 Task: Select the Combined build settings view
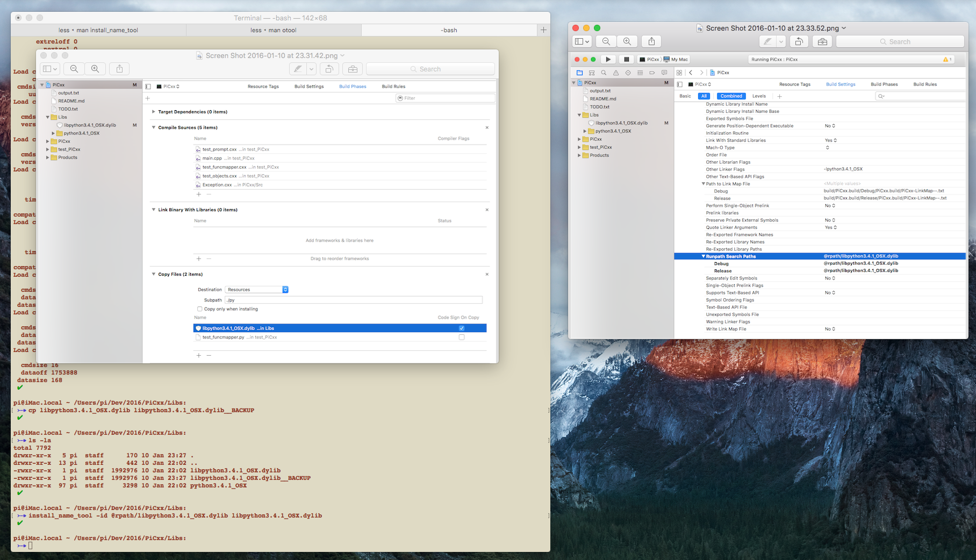[731, 96]
